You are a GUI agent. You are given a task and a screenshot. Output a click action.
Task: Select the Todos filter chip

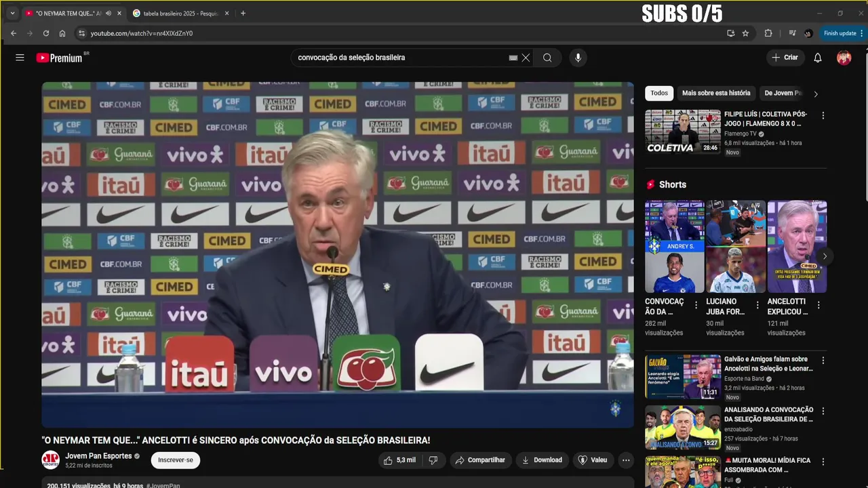(659, 94)
